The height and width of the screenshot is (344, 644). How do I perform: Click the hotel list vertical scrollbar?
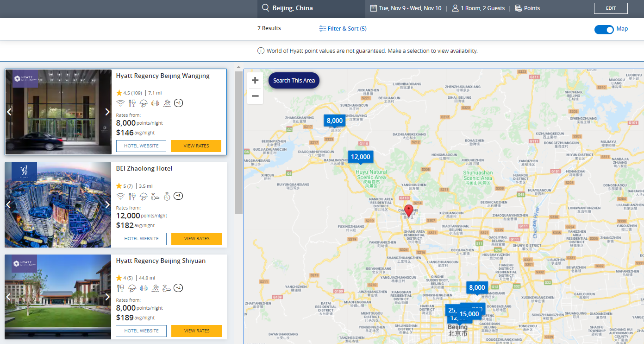pos(238,143)
